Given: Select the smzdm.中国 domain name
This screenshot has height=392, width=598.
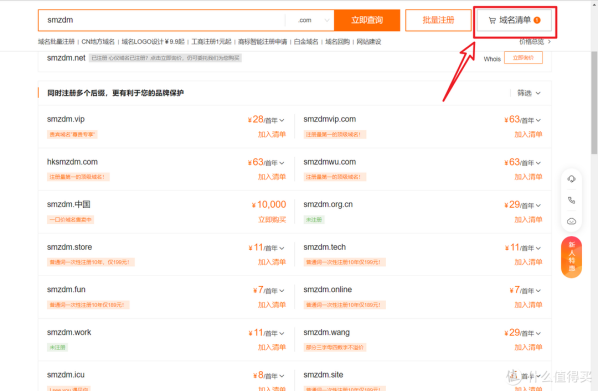Looking at the screenshot, I should point(69,204).
